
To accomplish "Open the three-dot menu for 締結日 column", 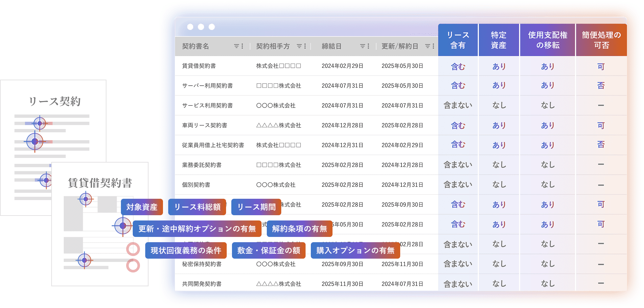I will coord(368,46).
